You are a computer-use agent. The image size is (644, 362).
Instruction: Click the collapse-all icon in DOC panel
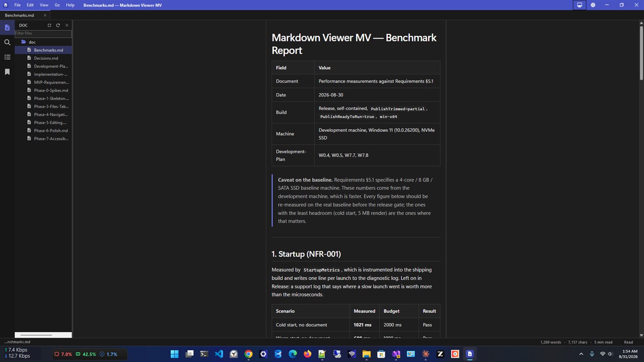point(49,25)
